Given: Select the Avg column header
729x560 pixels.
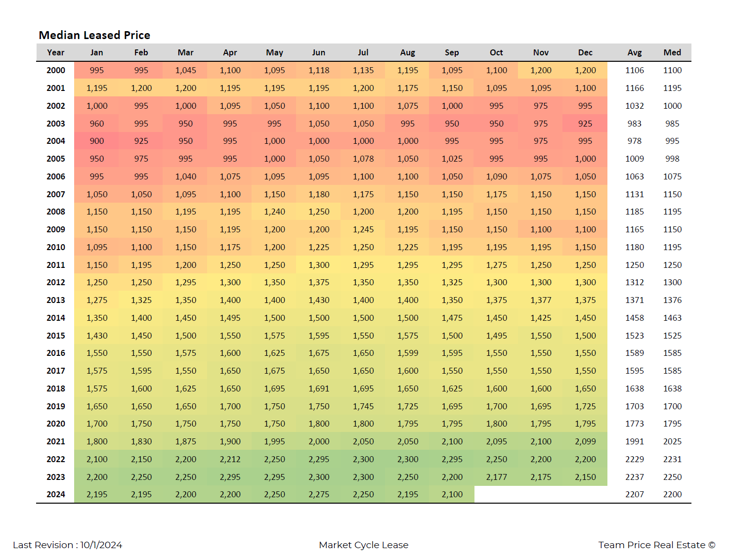Looking at the screenshot, I should 634,52.
